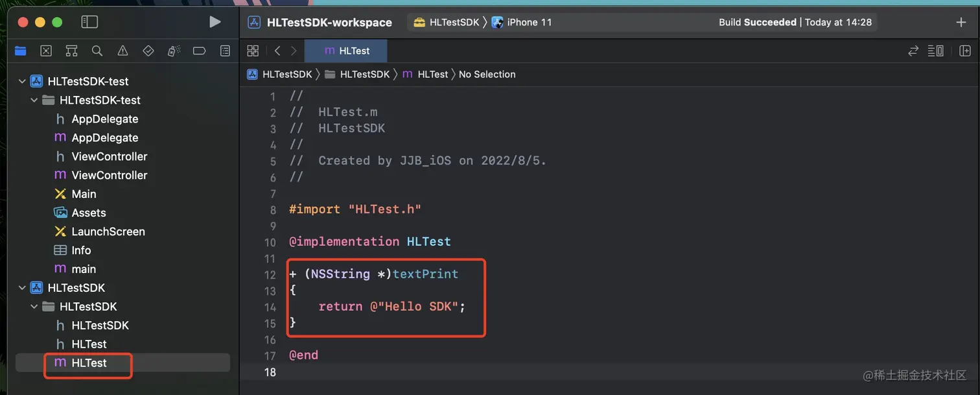Select HLTestSDK-test project root
The image size is (980, 395).
click(x=88, y=81)
